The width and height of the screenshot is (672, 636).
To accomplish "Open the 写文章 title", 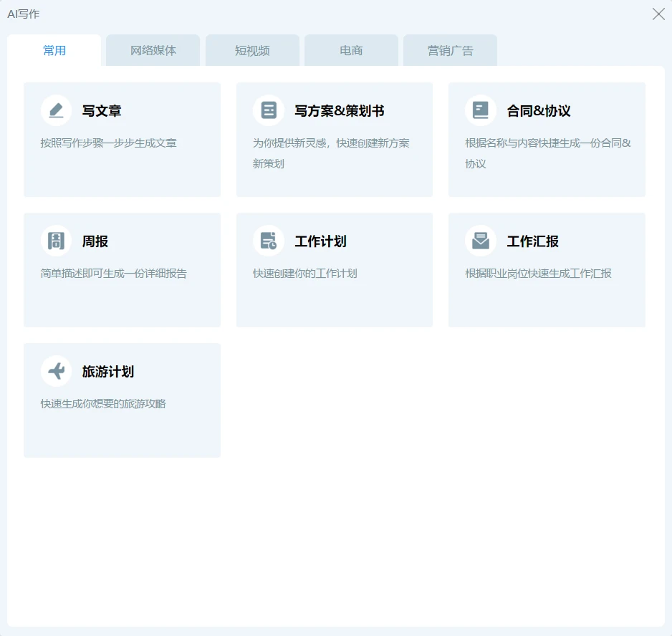I will pos(102,111).
